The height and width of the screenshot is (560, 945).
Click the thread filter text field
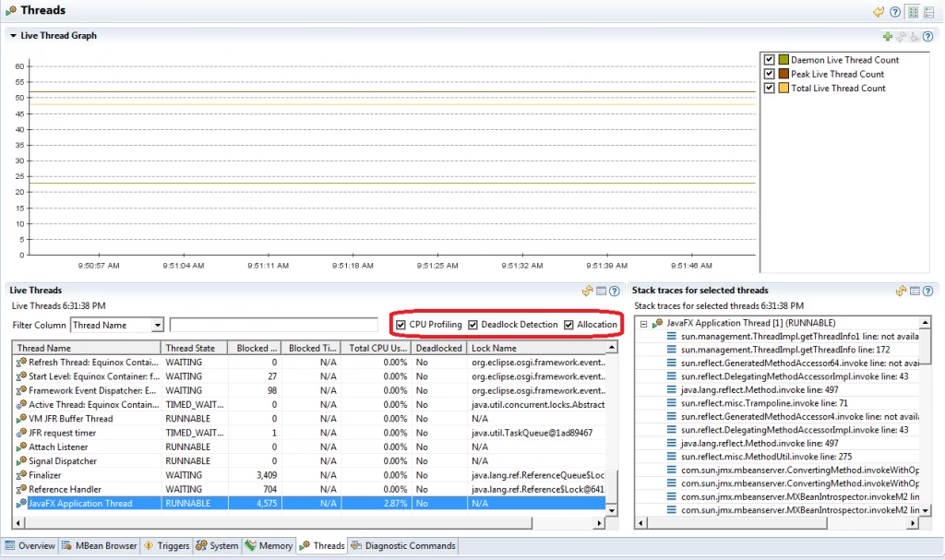click(x=273, y=326)
